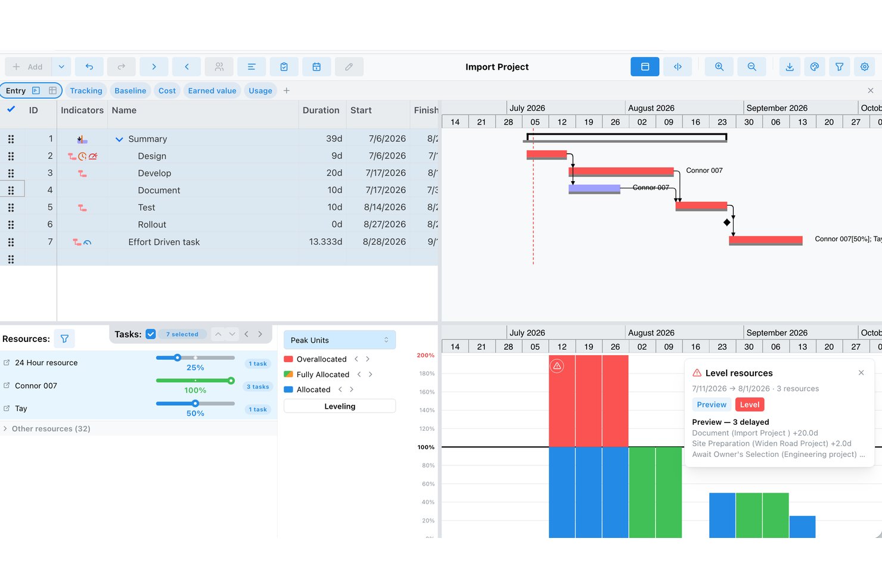Click the assign resources people icon
The height and width of the screenshot is (588, 882).
[219, 67]
